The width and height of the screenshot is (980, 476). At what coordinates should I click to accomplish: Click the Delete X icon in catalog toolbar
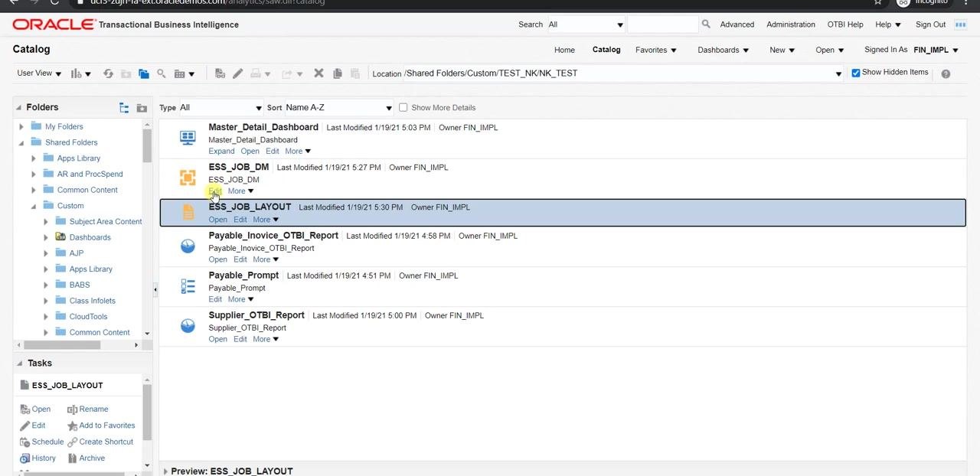point(318,73)
